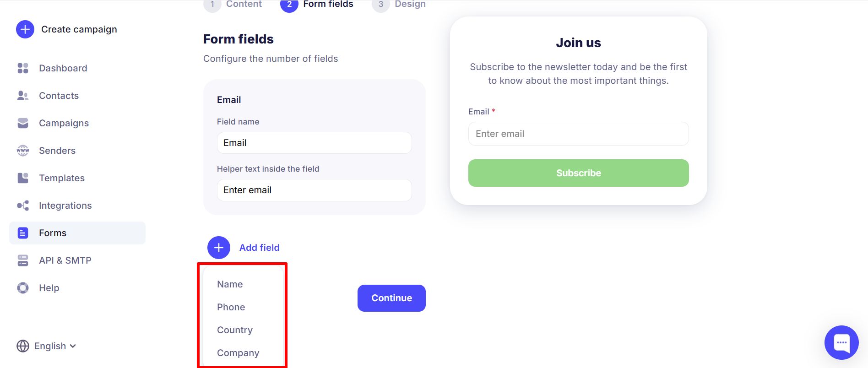Click the green Subscribe preview button
Image resolution: width=868 pixels, height=368 pixels.
[x=578, y=173]
